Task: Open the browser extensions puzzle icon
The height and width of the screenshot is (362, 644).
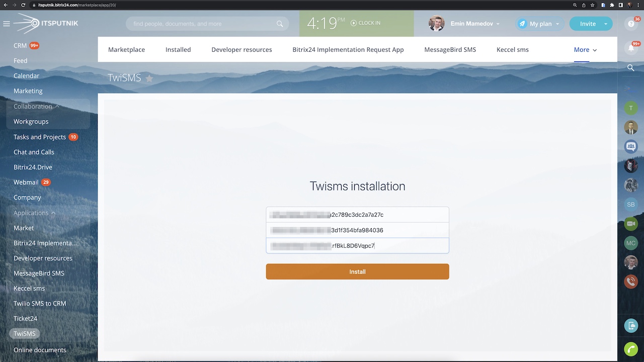Action: pos(612,5)
